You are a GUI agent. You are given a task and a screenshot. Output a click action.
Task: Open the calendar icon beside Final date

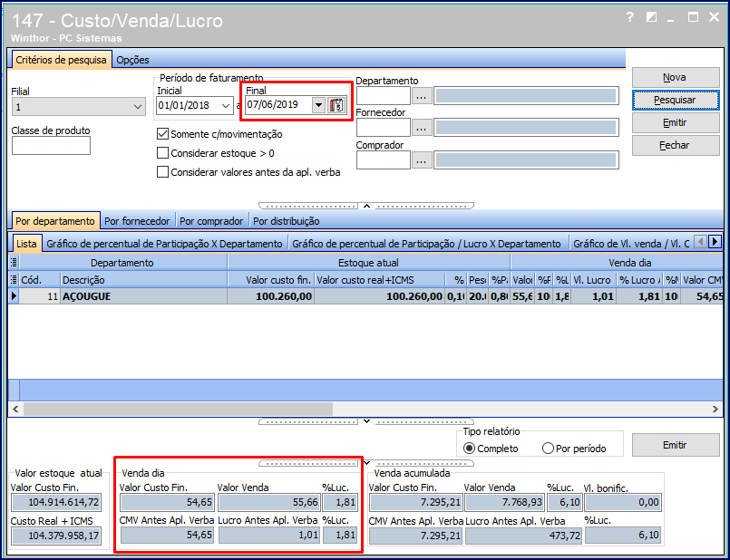[336, 105]
